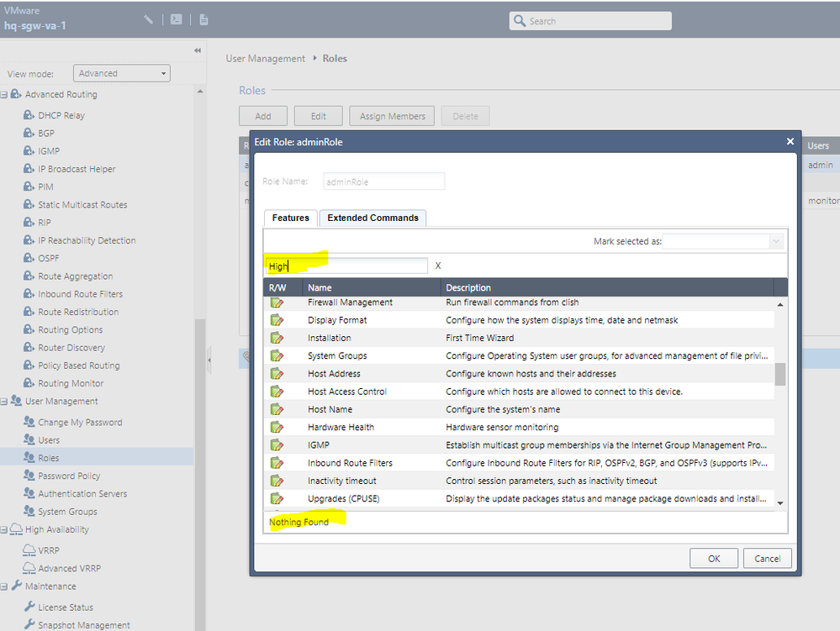Click the R/W permission icon for Hardware Health

coord(277,427)
